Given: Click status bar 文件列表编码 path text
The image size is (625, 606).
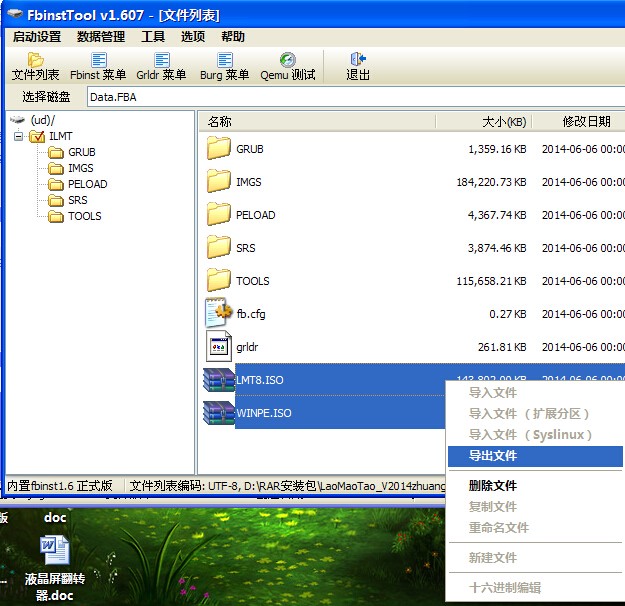Looking at the screenshot, I should click(287, 486).
